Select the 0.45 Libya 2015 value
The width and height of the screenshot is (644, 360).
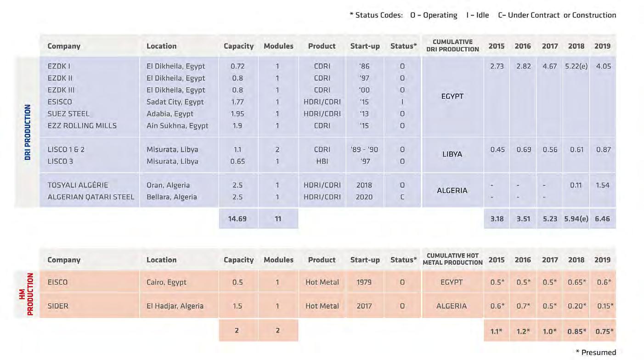pos(497,149)
